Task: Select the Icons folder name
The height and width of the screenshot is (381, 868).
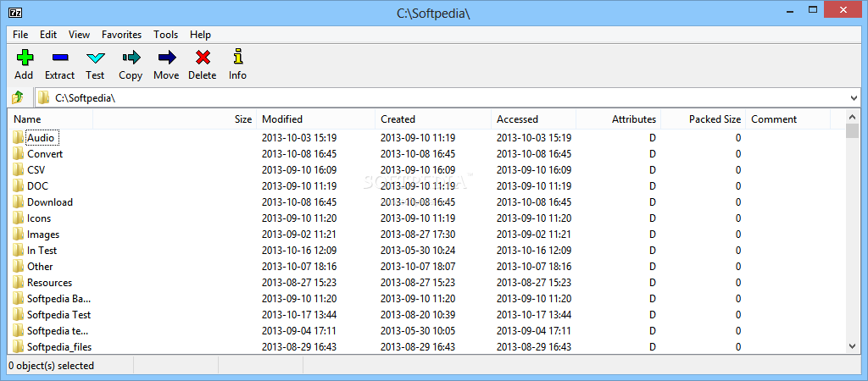Action: pos(39,218)
